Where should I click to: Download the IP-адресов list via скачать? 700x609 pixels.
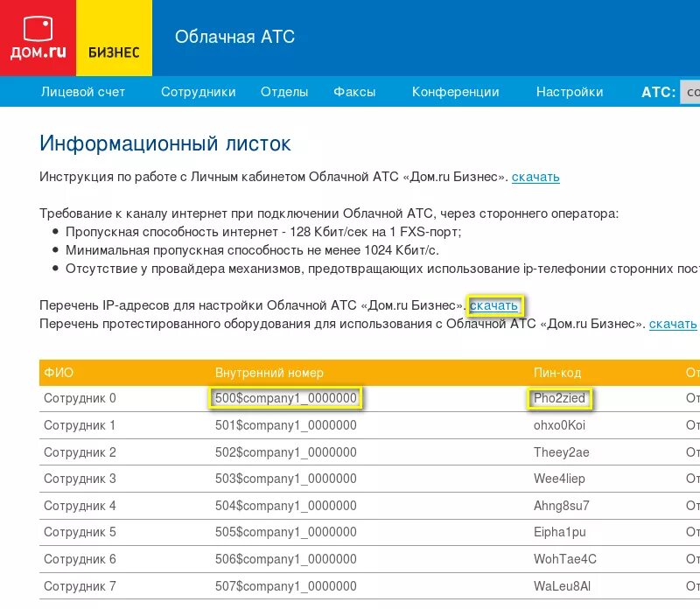[x=493, y=306]
